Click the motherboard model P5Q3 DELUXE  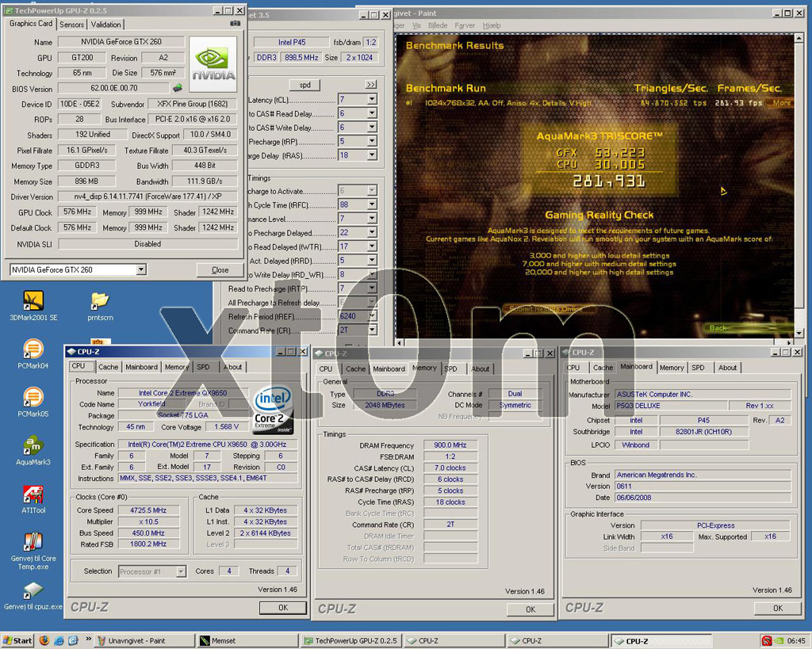671,406
